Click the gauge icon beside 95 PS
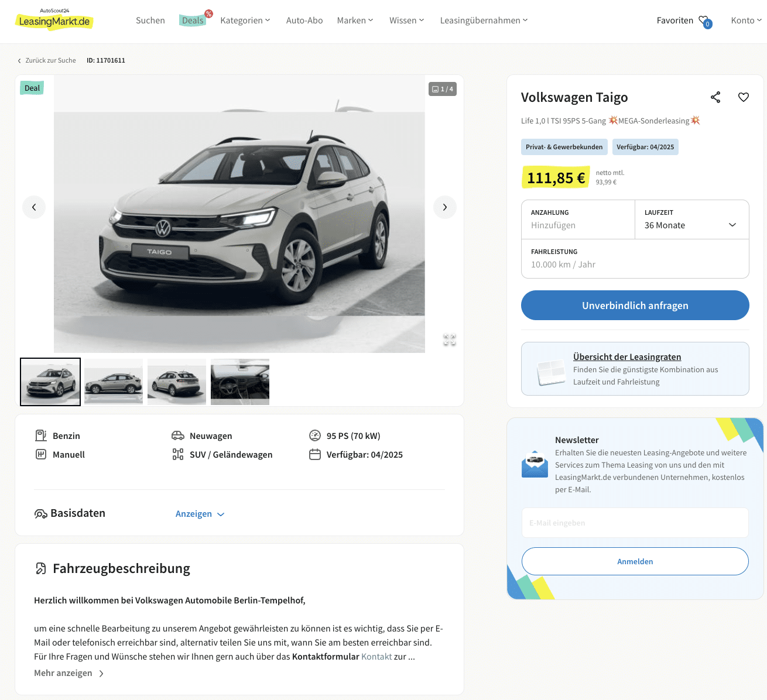Viewport: 767px width, 700px height. (315, 435)
